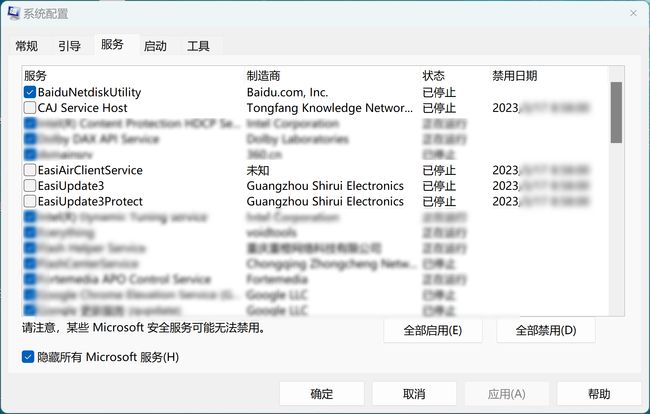Screen dimensions: 650x414
Task: Click the 已停止 status of CAJ Service Host
Action: [439, 108]
